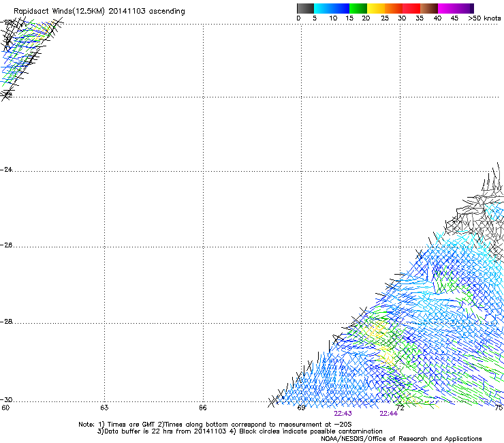Select the legend label '35'
The width and height of the screenshot is (504, 443).
click(x=420, y=18)
